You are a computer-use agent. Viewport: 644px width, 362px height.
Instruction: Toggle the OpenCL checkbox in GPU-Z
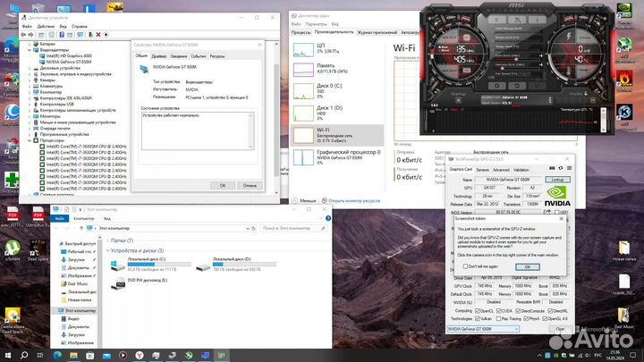point(478,311)
